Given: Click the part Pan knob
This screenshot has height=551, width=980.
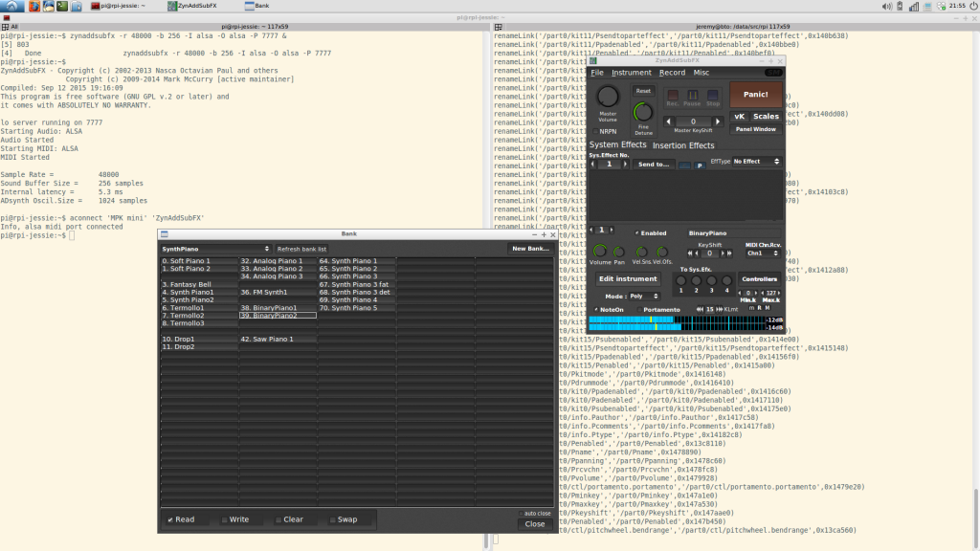Looking at the screenshot, I should tap(619, 252).
